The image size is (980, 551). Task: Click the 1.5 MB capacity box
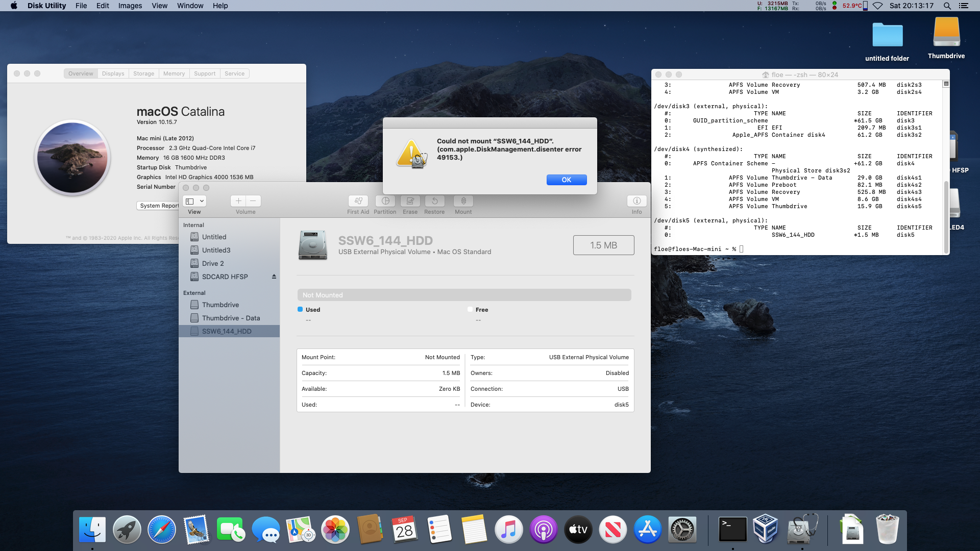tap(604, 245)
